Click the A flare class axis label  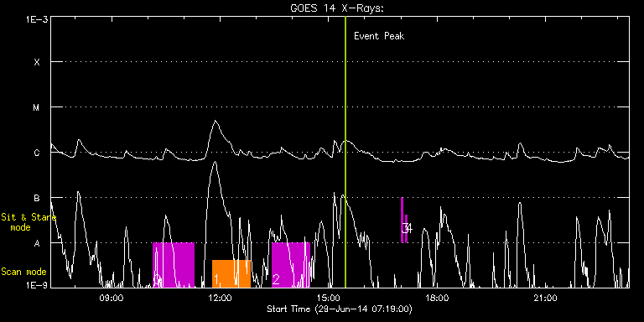tap(37, 243)
